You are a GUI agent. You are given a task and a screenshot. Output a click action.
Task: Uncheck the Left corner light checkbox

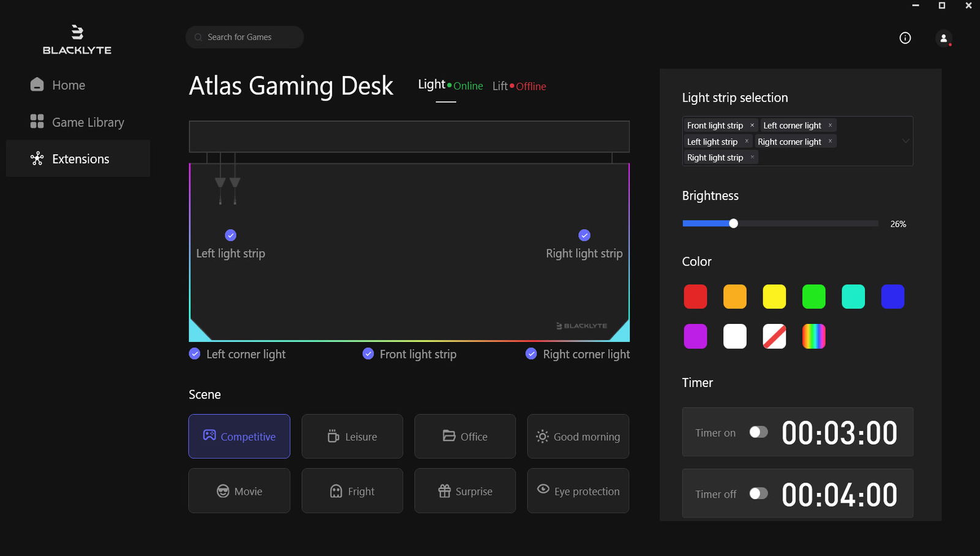click(x=195, y=354)
